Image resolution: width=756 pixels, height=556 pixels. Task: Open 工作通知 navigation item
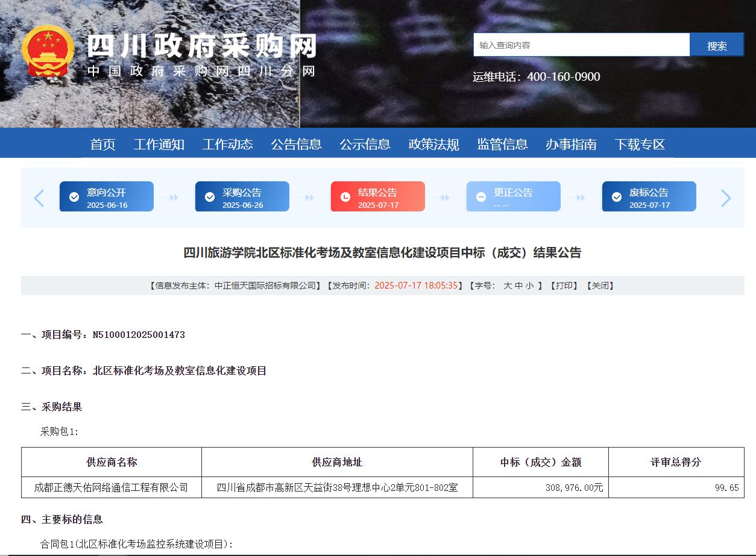[159, 145]
